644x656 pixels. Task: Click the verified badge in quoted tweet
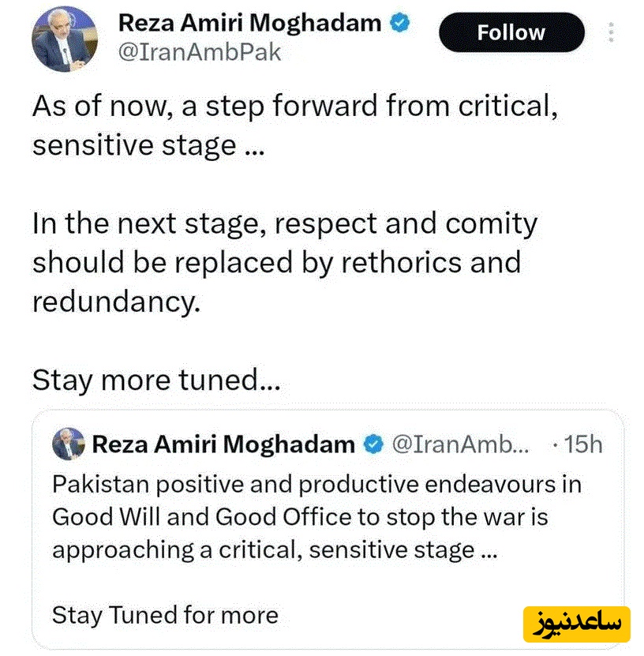click(372, 444)
